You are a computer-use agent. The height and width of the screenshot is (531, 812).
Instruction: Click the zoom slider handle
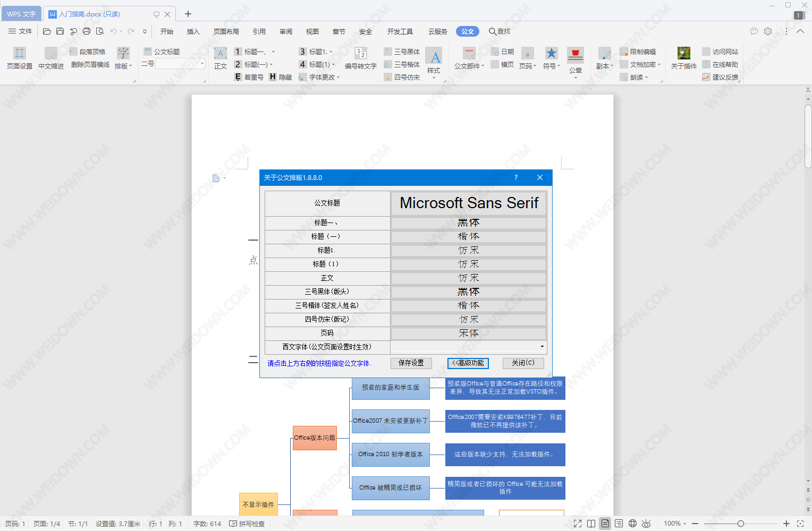(740, 524)
